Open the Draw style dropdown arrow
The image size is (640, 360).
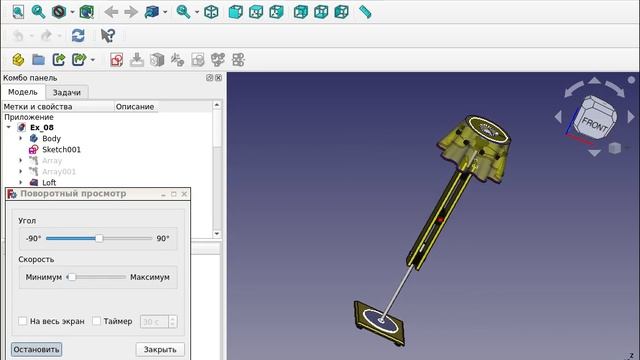72,12
